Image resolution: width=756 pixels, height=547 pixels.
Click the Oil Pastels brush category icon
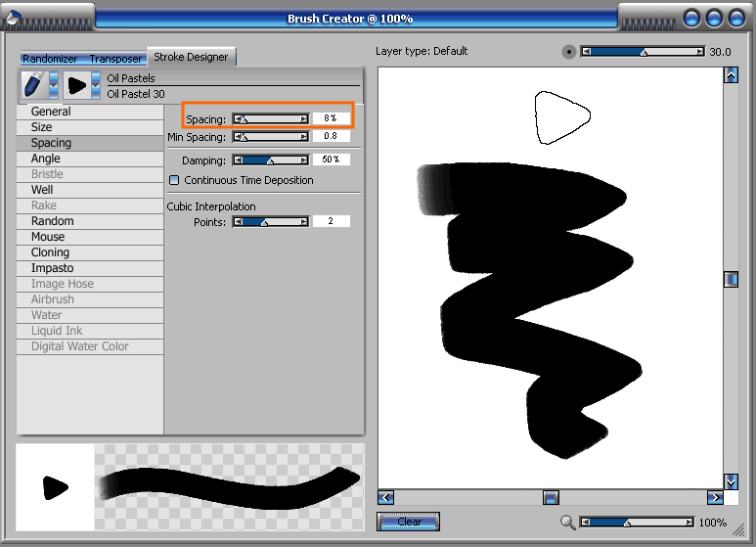click(x=34, y=85)
